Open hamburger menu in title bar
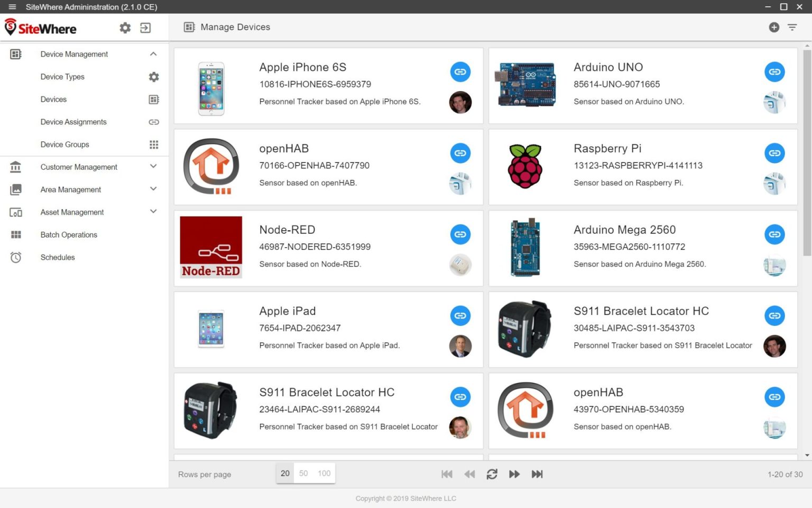Image resolution: width=812 pixels, height=508 pixels. pos(12,7)
